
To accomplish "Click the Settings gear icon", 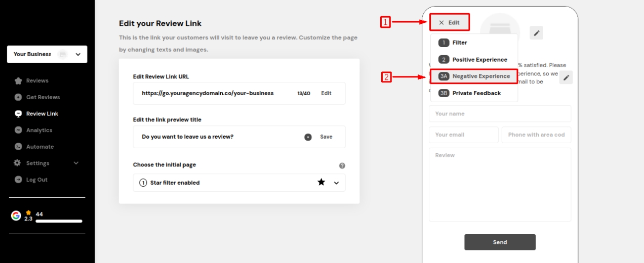I will [x=18, y=163].
